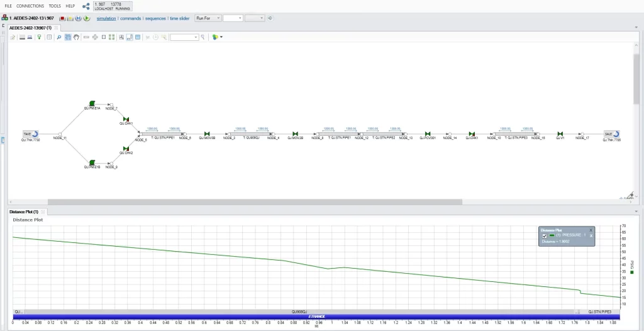Viewport: 644px width, 331px height.
Task: Click the red stop simulation icon
Action: [x=62, y=18]
